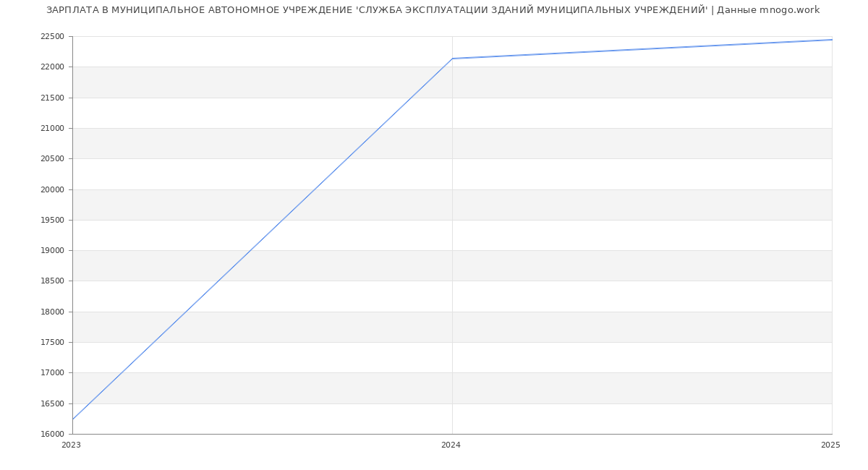868x470 pixels.
Task: Click the 2023 x-axis label
Action: coord(71,445)
